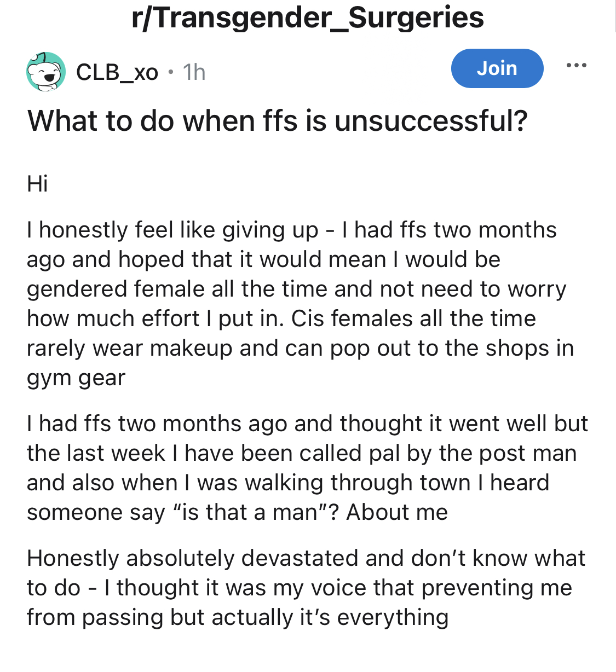Open the CLB_xo username profile link
616x672 pixels.
(x=117, y=72)
